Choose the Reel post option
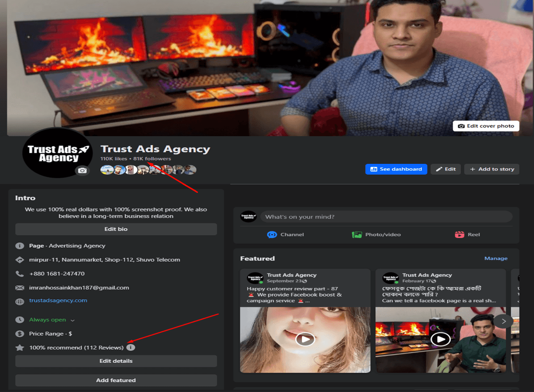 tap(467, 235)
